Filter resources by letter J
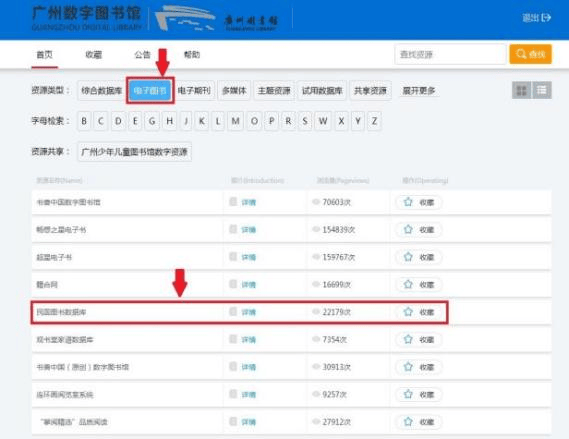 [x=186, y=121]
